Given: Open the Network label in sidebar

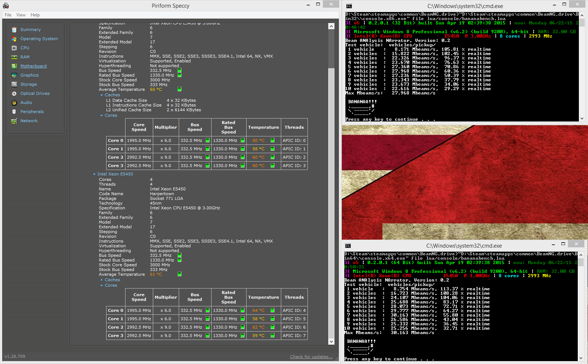Looking at the screenshot, I should pyautogui.click(x=29, y=121).
